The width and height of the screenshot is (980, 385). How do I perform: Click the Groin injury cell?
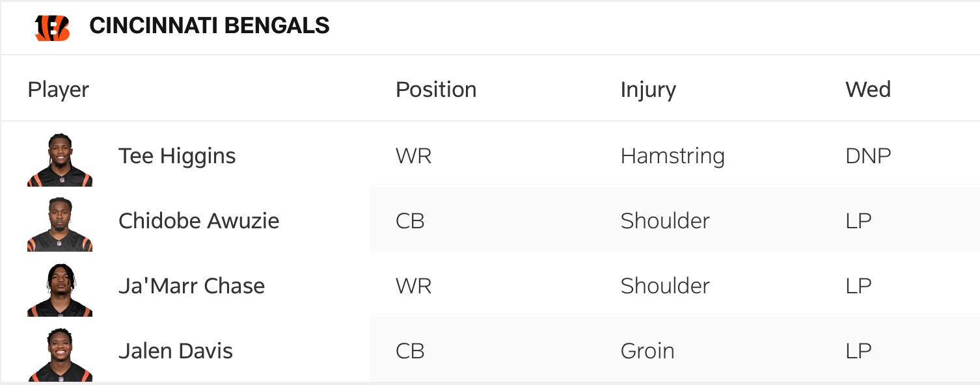[647, 351]
